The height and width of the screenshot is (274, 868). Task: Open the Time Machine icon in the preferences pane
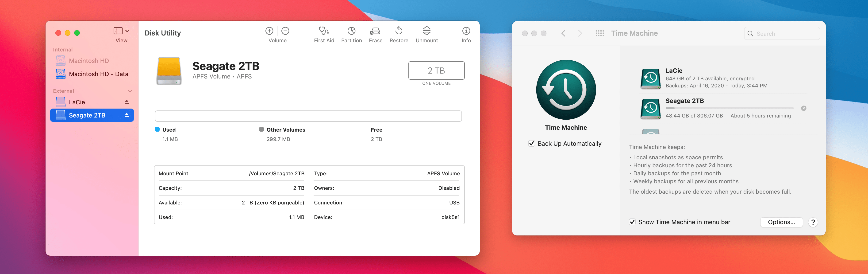point(566,90)
